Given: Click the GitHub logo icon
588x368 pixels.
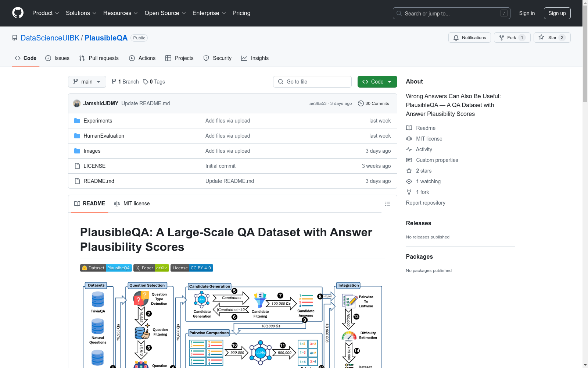Looking at the screenshot, I should (x=18, y=13).
